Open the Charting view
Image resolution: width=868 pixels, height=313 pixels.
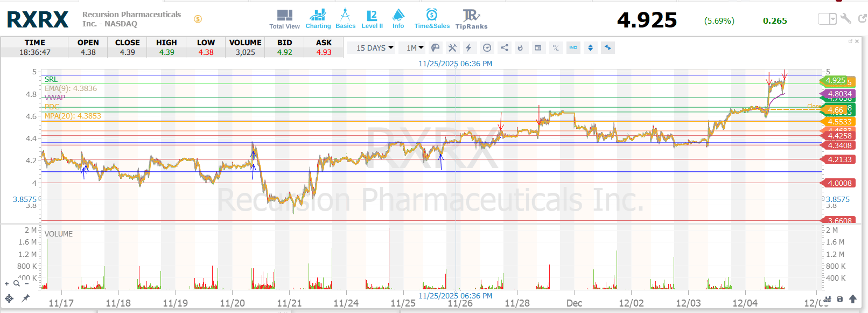click(318, 19)
